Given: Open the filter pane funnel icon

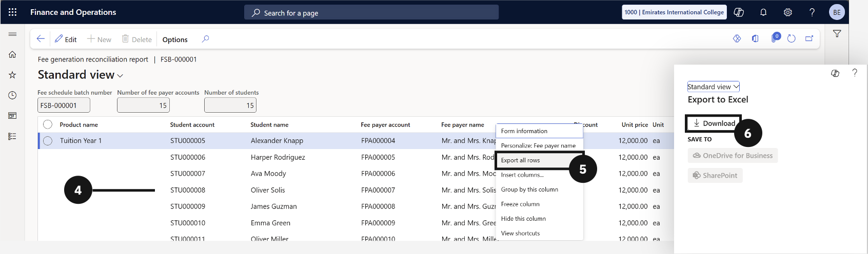Looking at the screenshot, I should tap(837, 34).
